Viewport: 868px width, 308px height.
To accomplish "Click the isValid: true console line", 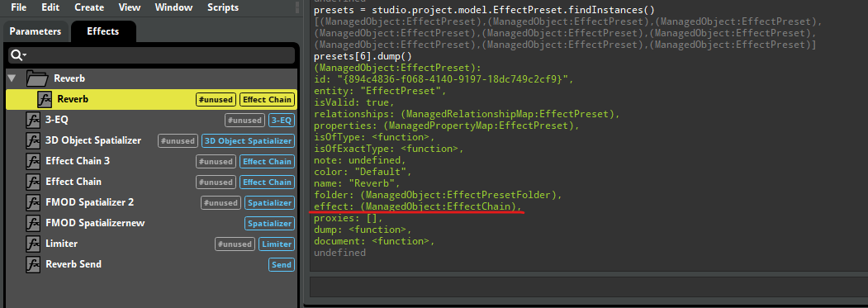I will pos(354,102).
